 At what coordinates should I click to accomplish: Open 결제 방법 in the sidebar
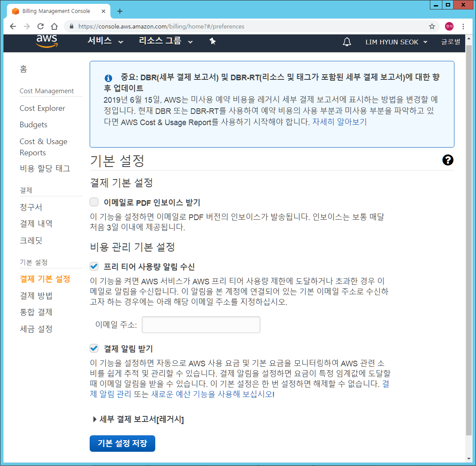pos(36,296)
